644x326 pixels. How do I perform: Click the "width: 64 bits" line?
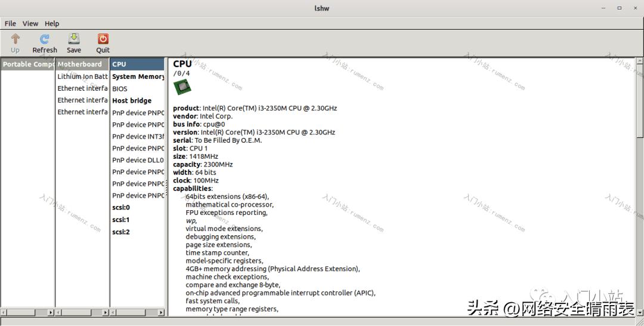click(x=194, y=172)
